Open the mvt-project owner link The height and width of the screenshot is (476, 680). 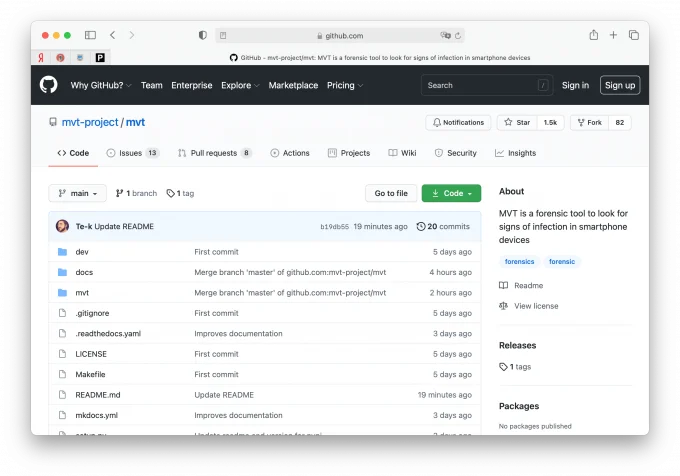(90, 123)
